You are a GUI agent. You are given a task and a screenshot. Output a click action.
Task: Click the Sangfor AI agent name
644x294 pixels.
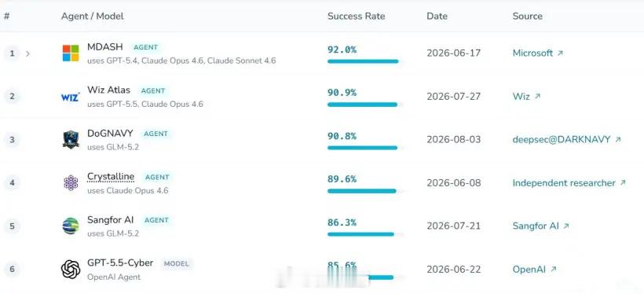point(110,220)
